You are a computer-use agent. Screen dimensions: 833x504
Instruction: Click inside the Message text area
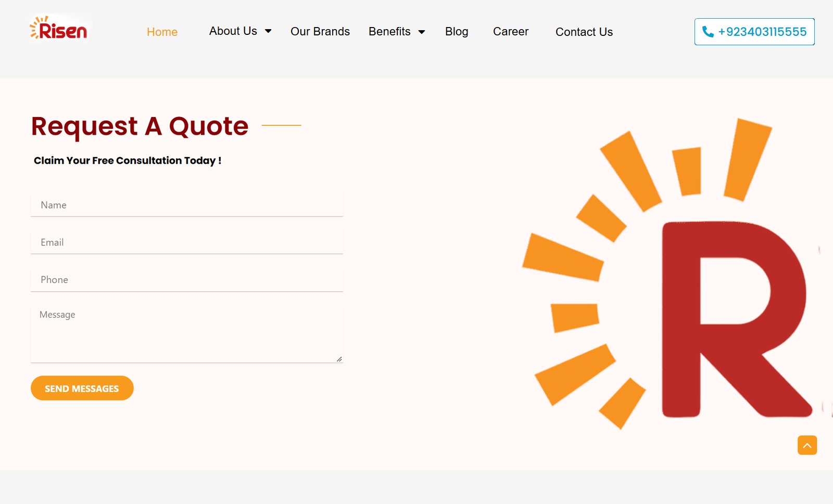click(x=187, y=333)
